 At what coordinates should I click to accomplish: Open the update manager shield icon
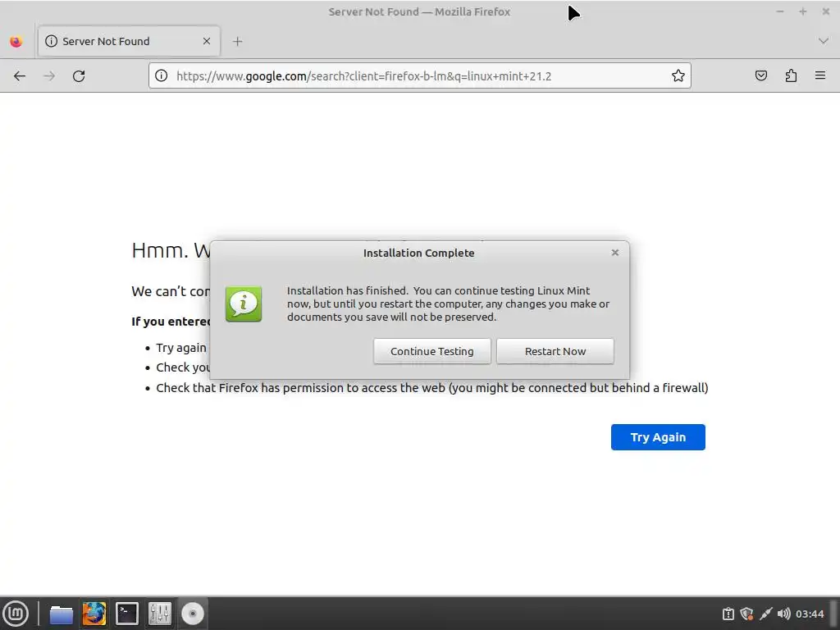(746, 614)
